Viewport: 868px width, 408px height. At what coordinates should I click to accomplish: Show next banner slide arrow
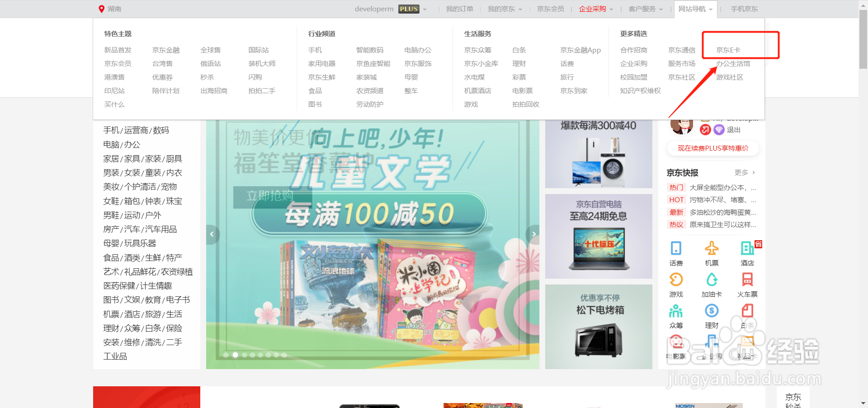click(534, 234)
